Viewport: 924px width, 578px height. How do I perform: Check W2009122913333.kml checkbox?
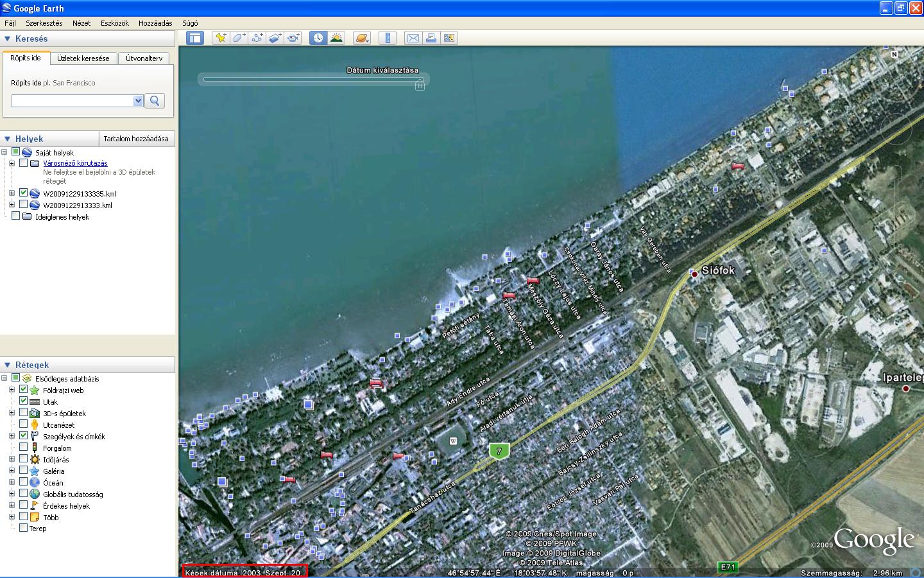[x=24, y=204]
